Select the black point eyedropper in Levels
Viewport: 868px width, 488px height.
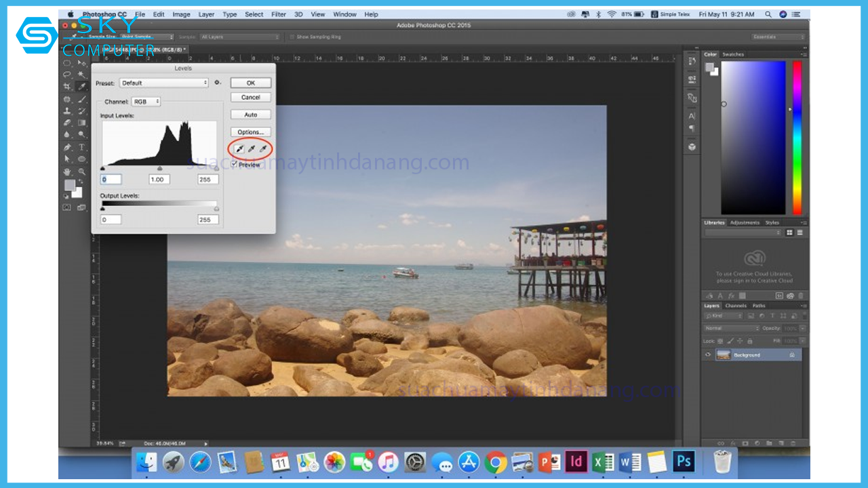[x=239, y=148]
